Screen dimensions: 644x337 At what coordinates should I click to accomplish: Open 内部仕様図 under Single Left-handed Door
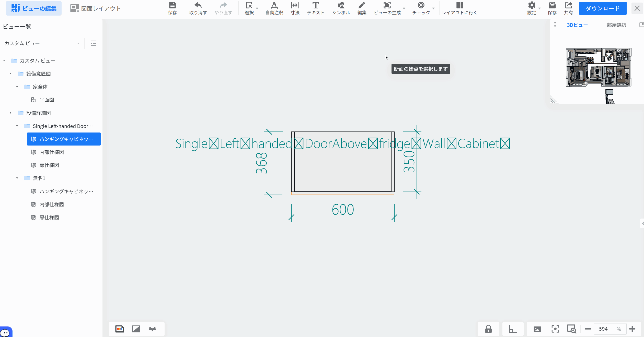coord(52,152)
